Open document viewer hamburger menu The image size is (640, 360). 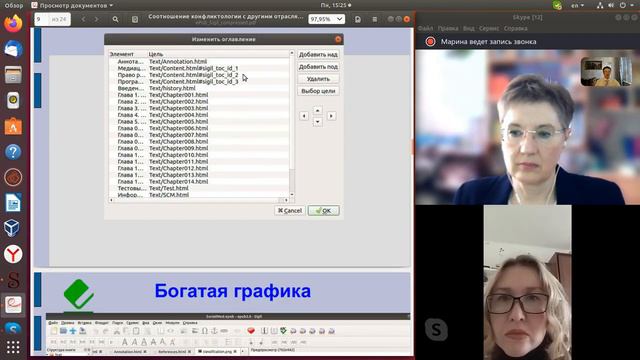[x=375, y=19]
